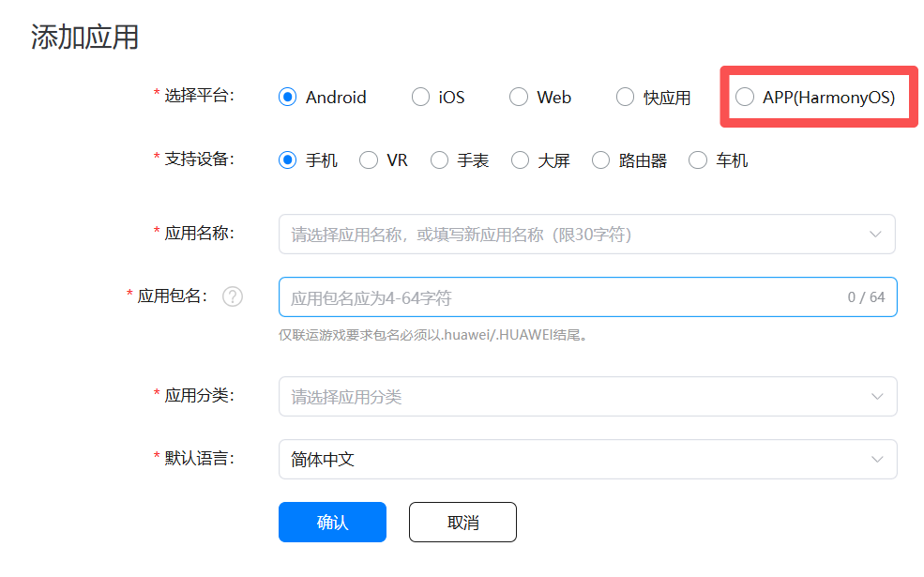Select the Android platform radio button
Screen dimensions: 924x577
pos(288,97)
